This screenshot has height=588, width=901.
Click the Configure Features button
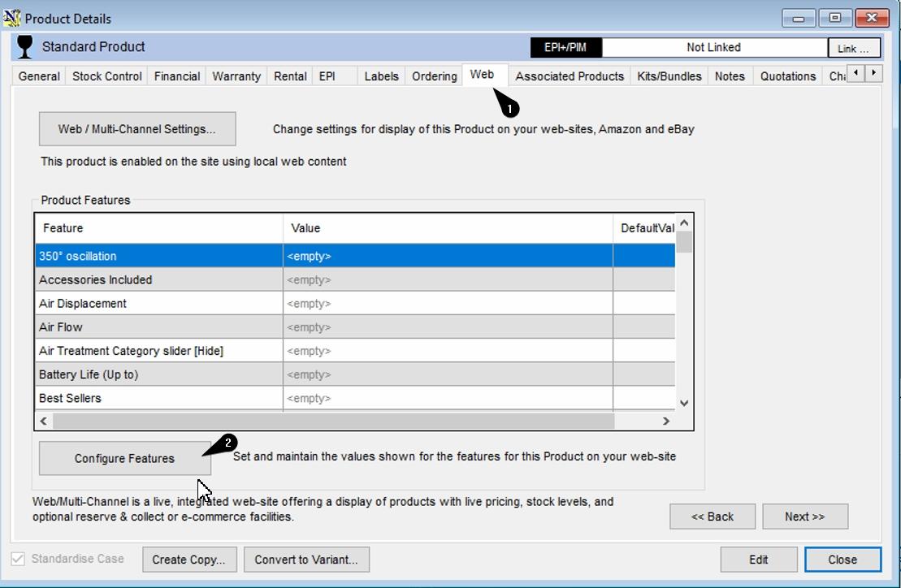click(123, 457)
